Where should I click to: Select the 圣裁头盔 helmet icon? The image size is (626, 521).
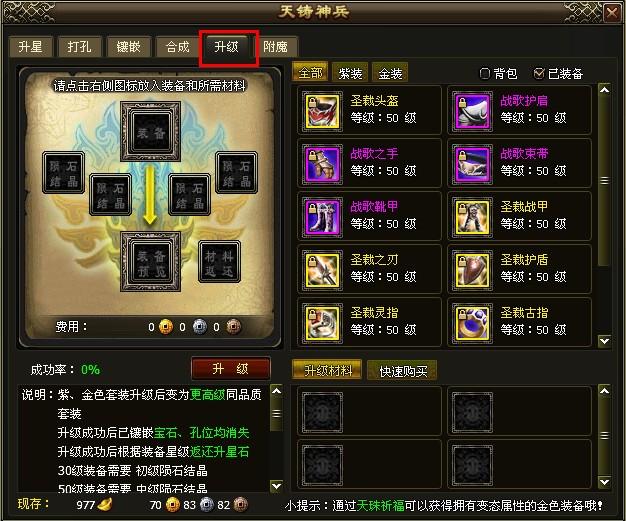(322, 111)
